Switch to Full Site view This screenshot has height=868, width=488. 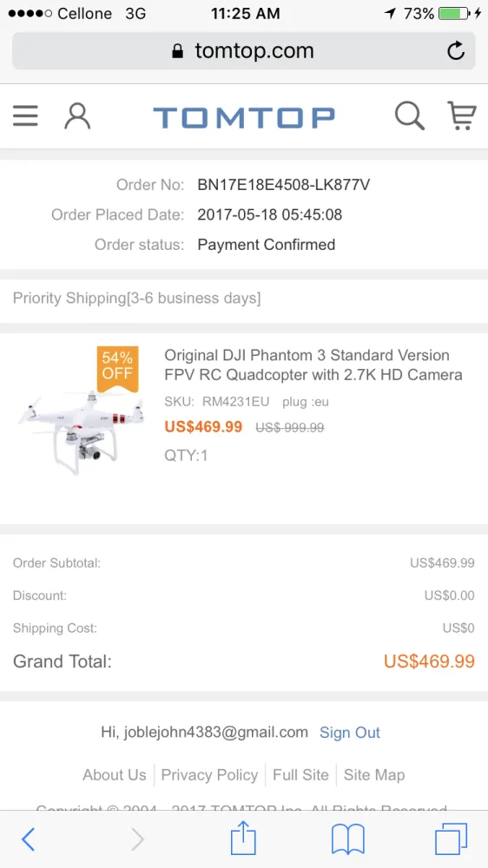300,775
